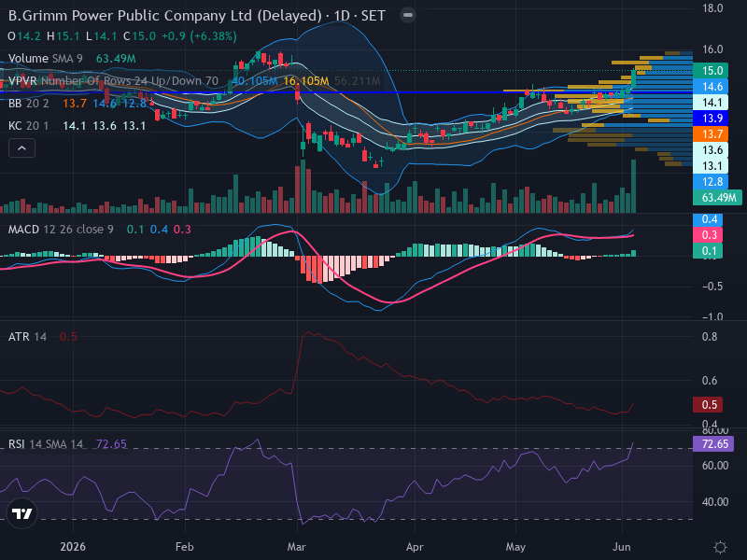
Task: Click the 63.49M volume axis label
Action: (717, 197)
